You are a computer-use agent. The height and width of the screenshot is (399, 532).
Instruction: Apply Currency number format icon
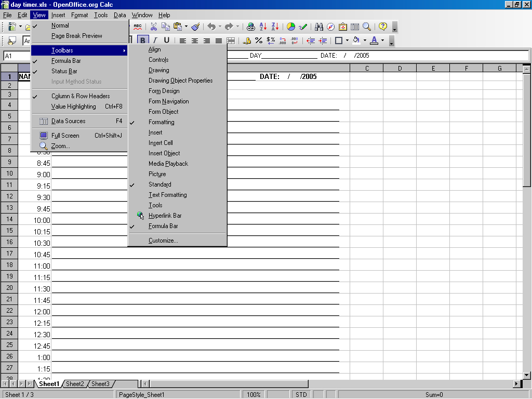pos(247,41)
